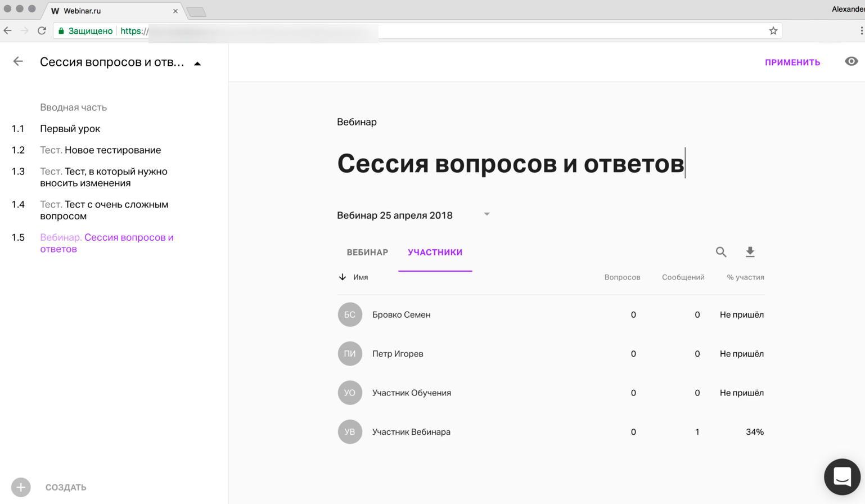Click the % участия column header
This screenshot has height=504, width=865.
(745, 277)
